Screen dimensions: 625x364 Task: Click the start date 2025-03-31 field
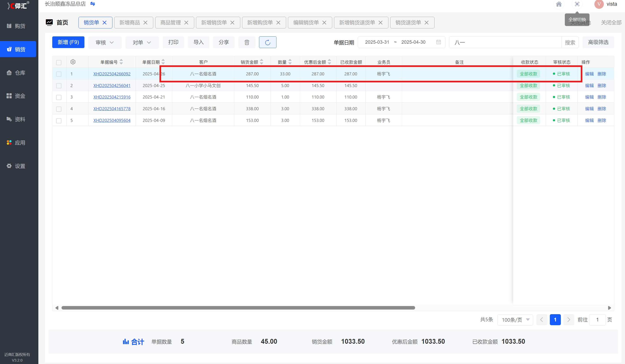point(377,42)
